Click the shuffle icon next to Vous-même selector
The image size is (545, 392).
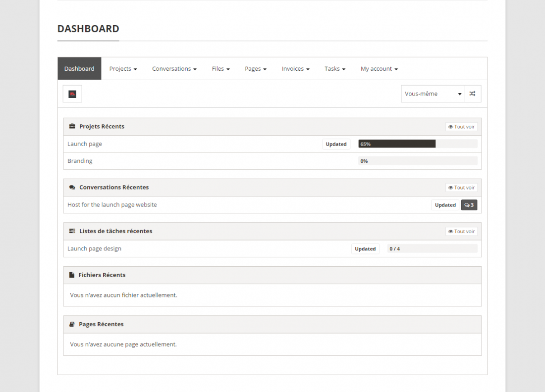[x=472, y=94]
